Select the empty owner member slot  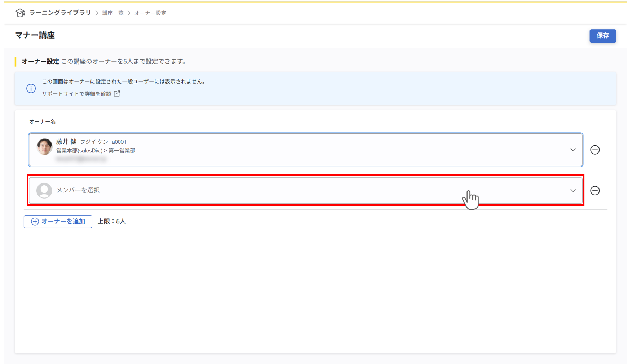pyautogui.click(x=252, y=191)
